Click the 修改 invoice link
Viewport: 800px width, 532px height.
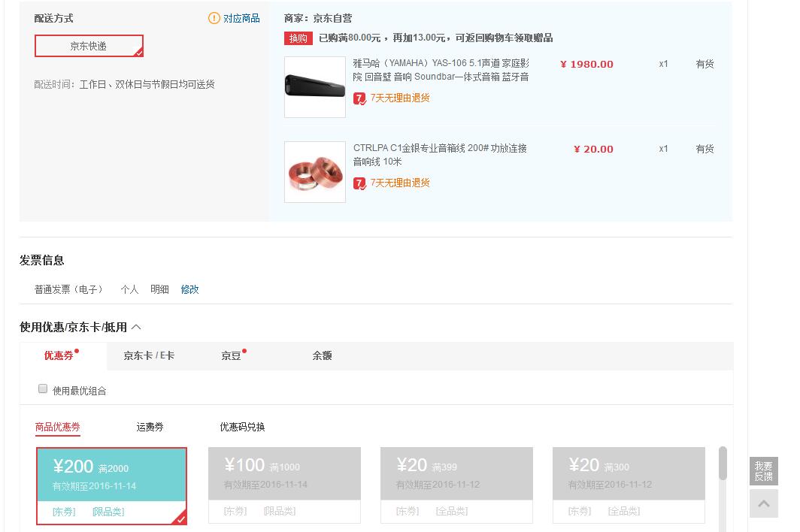(189, 289)
